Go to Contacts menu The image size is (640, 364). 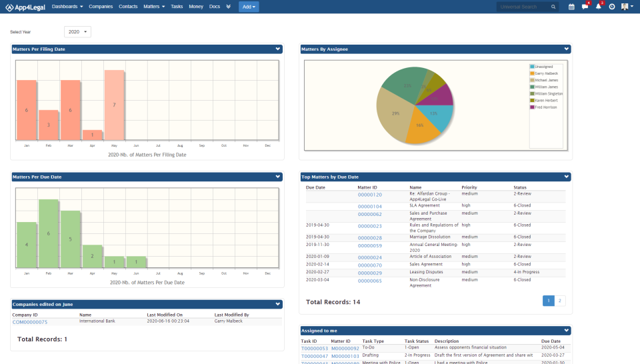[x=128, y=7]
